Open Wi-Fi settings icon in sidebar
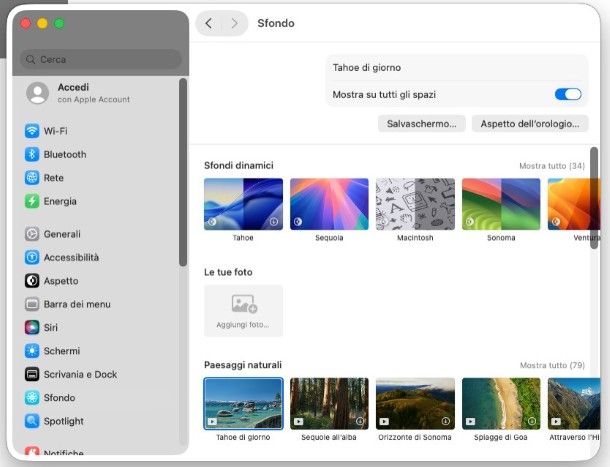Screen dimensions: 610x467 32,131
